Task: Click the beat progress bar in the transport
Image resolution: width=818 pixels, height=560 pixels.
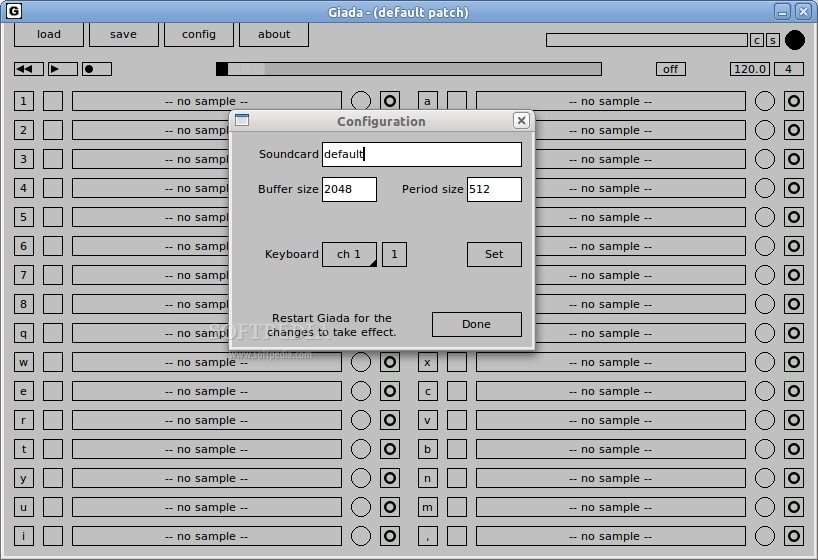Action: tap(409, 69)
